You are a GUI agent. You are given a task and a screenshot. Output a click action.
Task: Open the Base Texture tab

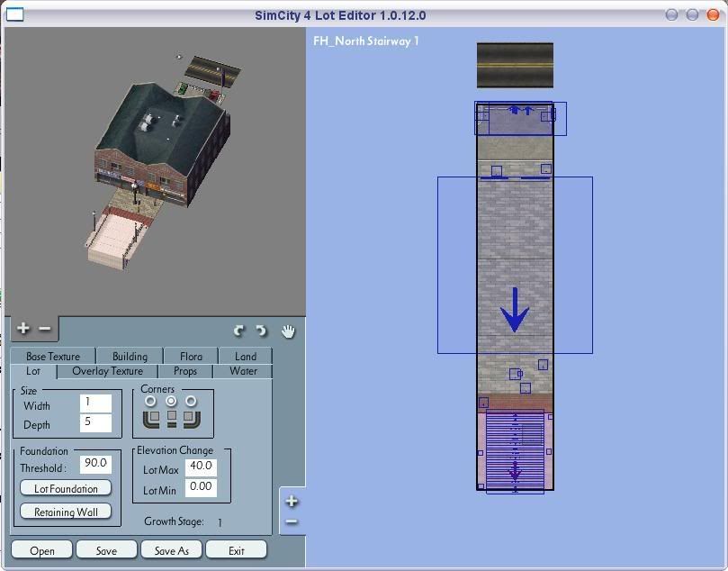point(53,357)
